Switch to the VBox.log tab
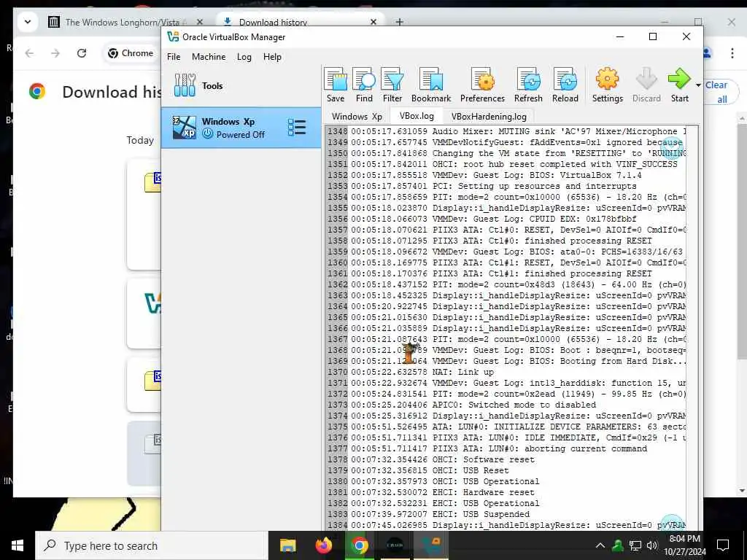Viewport: 747px width, 560px height. point(417,116)
